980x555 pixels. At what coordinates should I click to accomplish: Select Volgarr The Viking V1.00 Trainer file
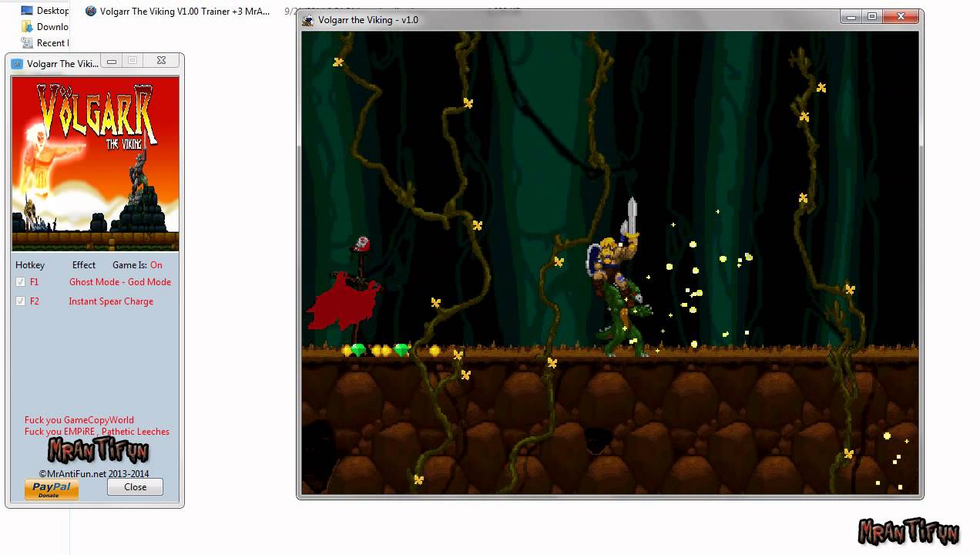(x=184, y=12)
